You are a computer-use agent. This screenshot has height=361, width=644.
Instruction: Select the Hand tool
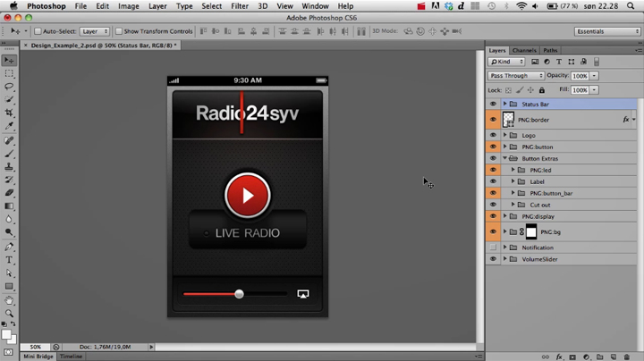pyautogui.click(x=9, y=301)
